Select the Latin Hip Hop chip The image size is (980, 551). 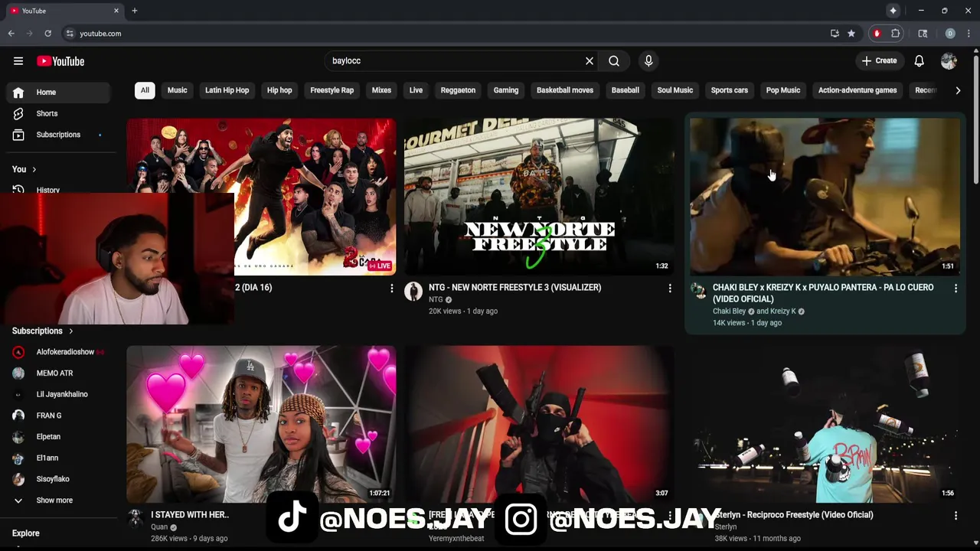tap(227, 90)
